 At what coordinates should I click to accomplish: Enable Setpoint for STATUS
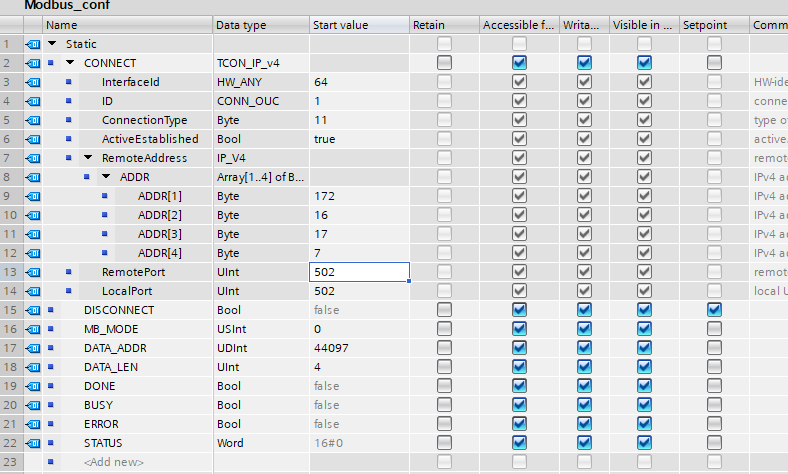714,443
